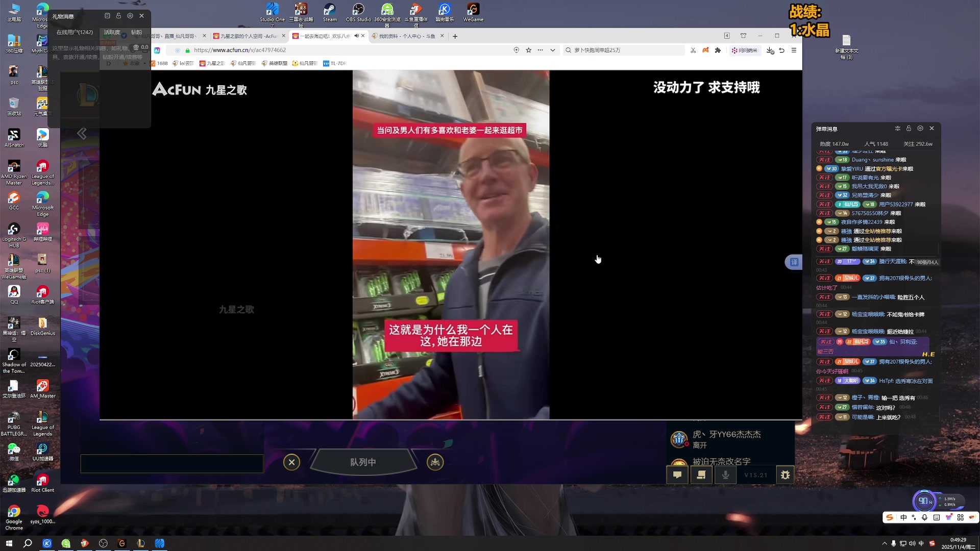The width and height of the screenshot is (980, 551).
Task: Open the browser downloads icon
Action: click(x=770, y=50)
